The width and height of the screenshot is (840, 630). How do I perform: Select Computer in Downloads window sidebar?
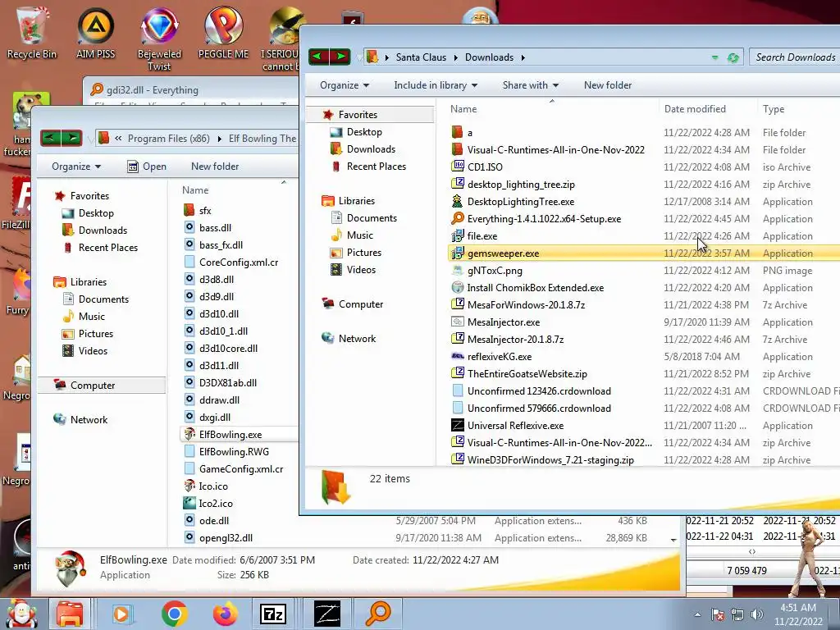point(361,304)
